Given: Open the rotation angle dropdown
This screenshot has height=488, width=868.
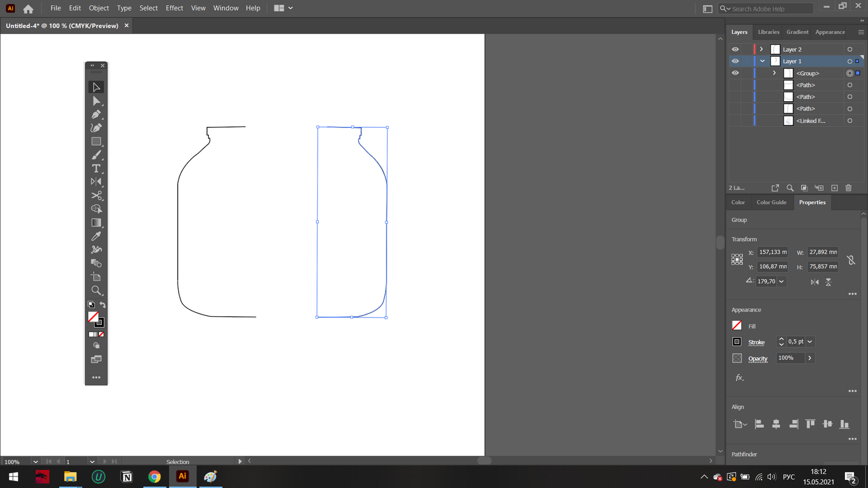Looking at the screenshot, I should (x=781, y=282).
